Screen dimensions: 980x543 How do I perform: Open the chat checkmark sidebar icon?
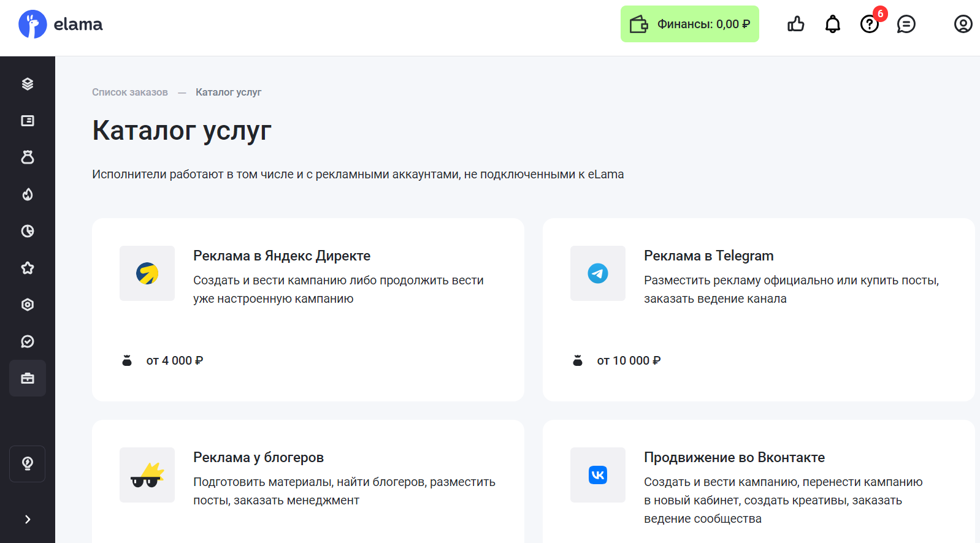pyautogui.click(x=28, y=341)
